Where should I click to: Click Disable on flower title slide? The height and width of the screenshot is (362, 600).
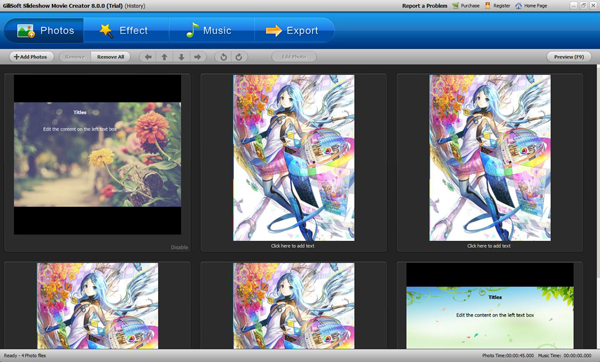[179, 247]
